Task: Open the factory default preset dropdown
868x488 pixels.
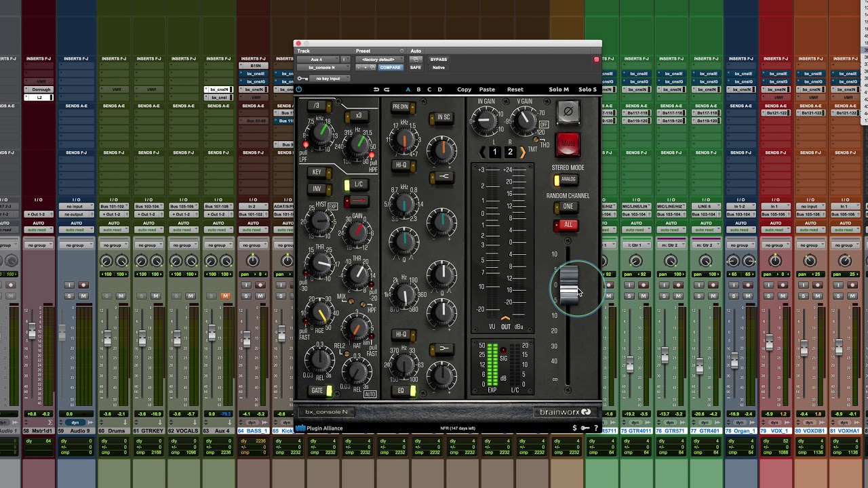Action: [378, 60]
